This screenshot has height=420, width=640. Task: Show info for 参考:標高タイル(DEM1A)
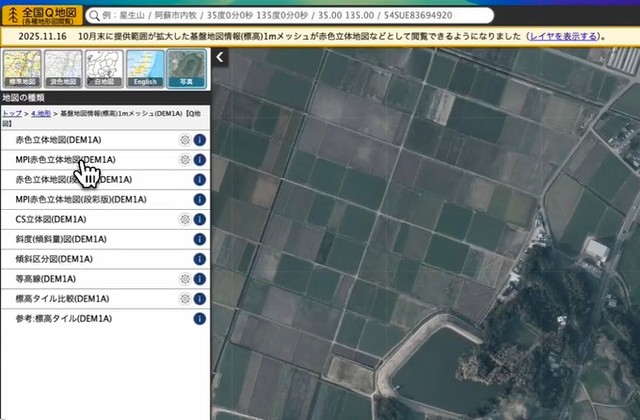point(199,319)
